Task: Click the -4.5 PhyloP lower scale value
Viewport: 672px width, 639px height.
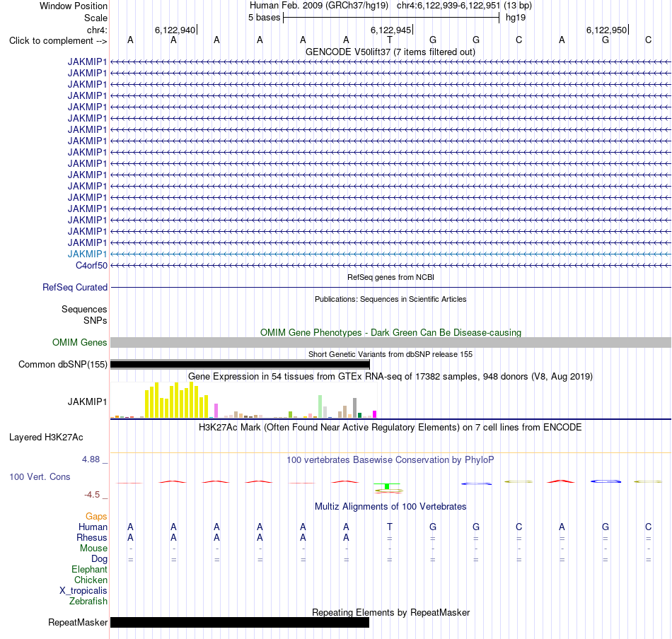Action: click(x=92, y=495)
